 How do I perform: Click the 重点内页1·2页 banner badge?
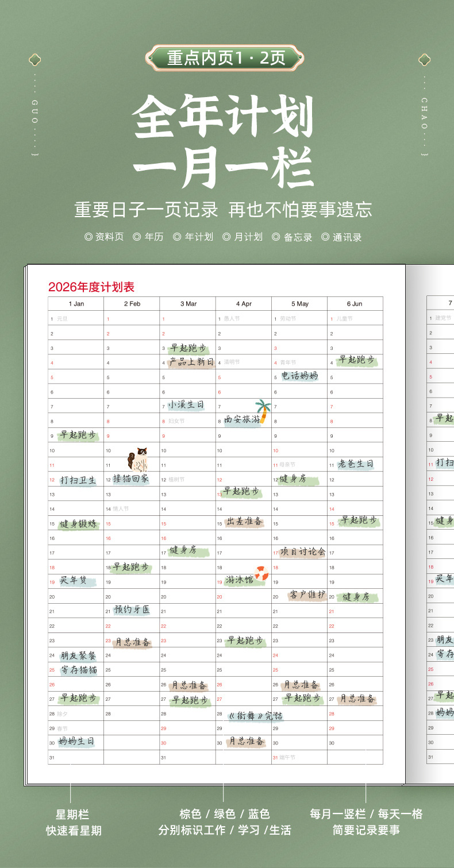point(225,59)
